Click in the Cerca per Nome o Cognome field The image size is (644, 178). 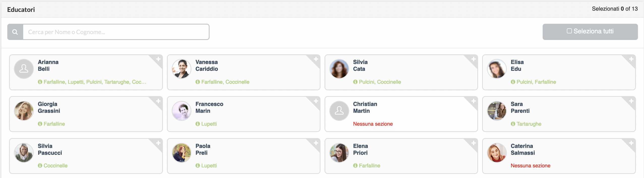pos(116,32)
